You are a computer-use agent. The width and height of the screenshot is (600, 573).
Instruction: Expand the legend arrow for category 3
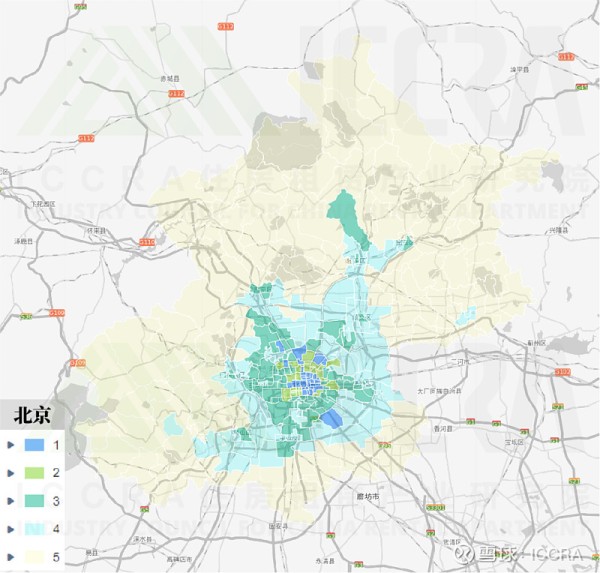tap(10, 499)
